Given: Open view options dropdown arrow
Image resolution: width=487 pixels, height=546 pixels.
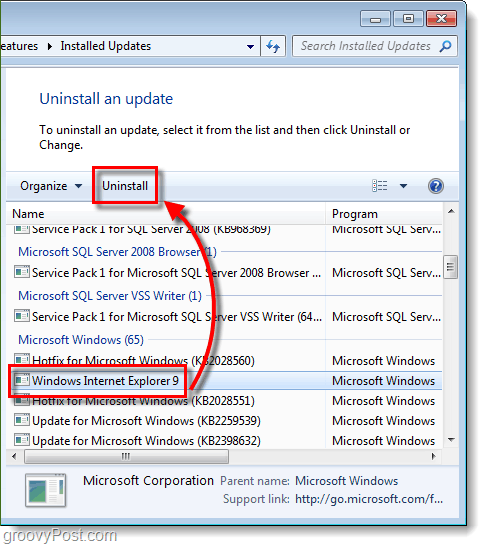Looking at the screenshot, I should (403, 186).
